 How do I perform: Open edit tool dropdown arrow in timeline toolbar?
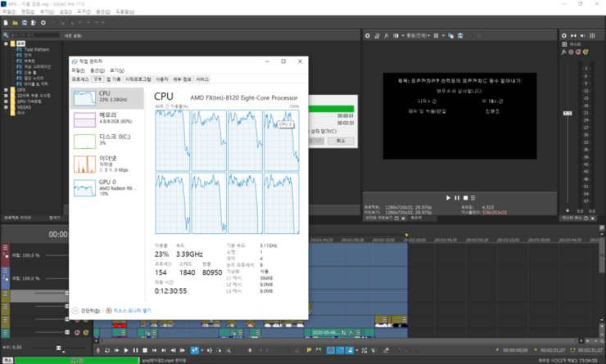click(201, 350)
